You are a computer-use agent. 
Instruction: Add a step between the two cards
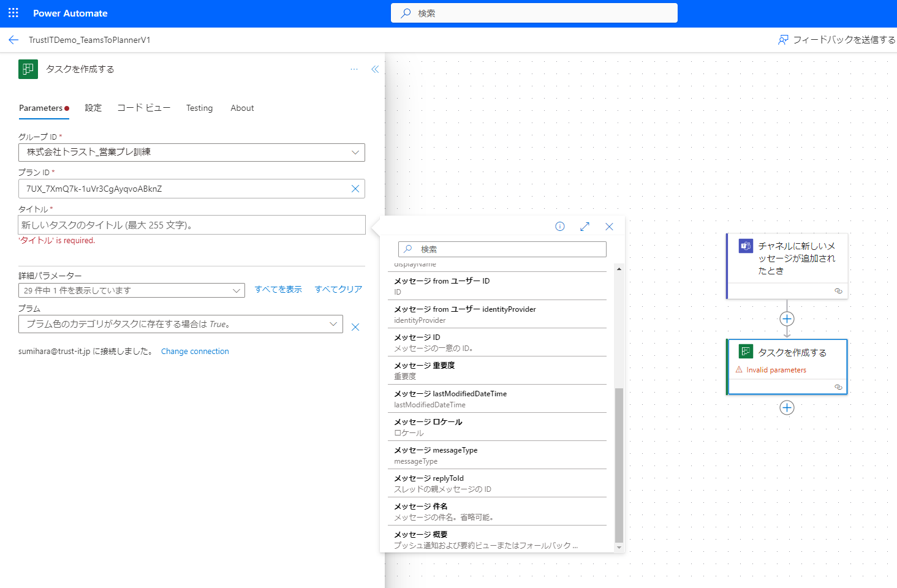click(787, 319)
